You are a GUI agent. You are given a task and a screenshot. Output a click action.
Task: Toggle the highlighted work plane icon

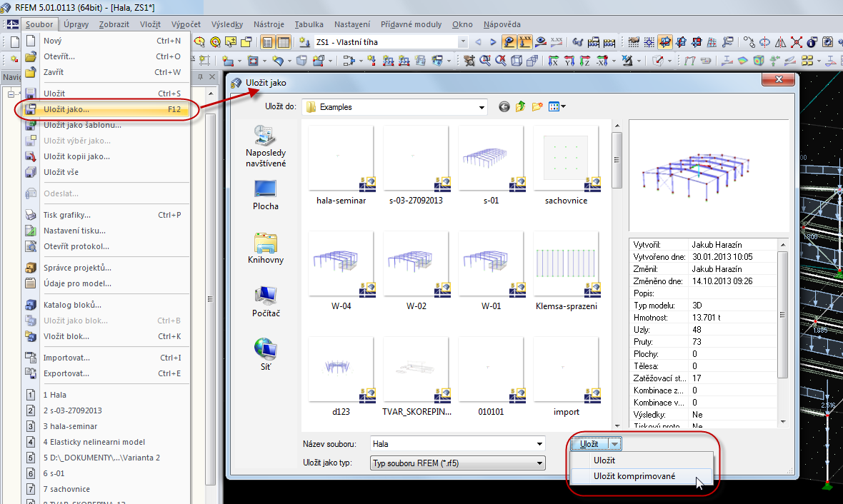(x=665, y=42)
